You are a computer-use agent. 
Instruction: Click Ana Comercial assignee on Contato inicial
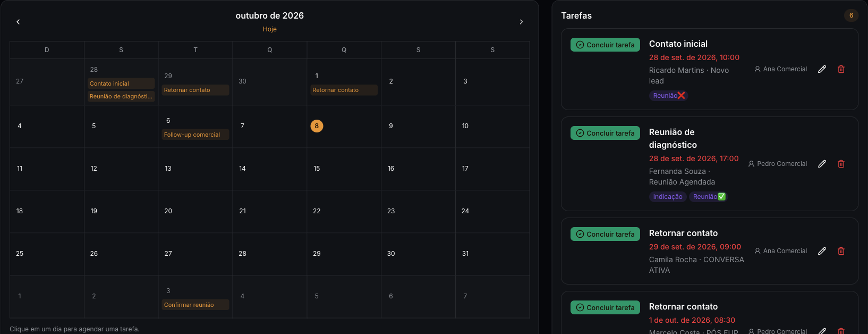pyautogui.click(x=780, y=69)
